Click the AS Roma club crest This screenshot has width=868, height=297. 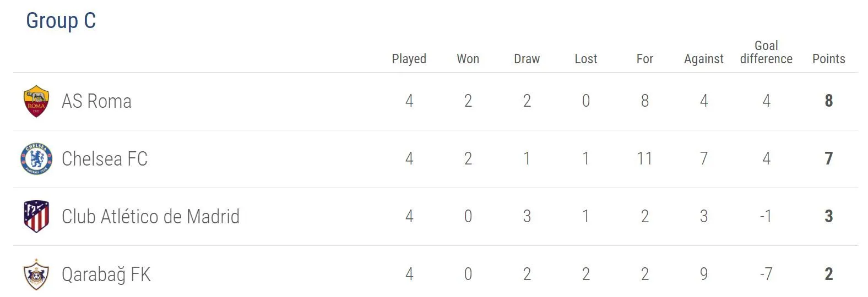(x=36, y=101)
